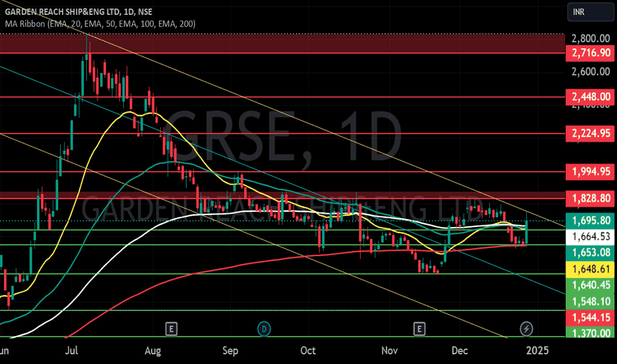Select the 1,994.95 price label
Viewport: 617px width, 364px height.
[x=590, y=171]
